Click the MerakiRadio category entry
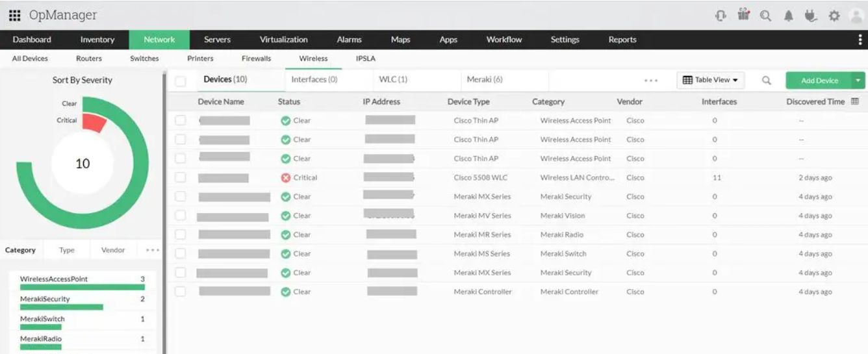Viewport: 868px width, 354px height. point(83,342)
